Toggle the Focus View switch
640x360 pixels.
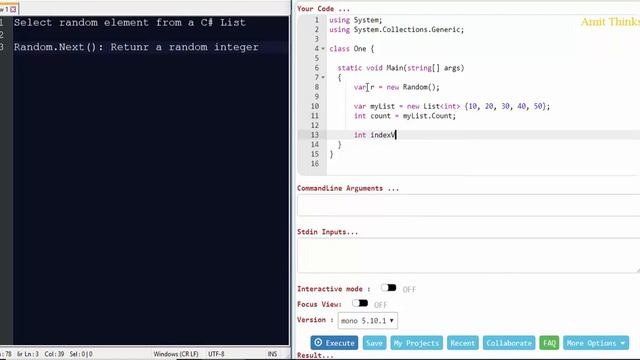pos(360,303)
